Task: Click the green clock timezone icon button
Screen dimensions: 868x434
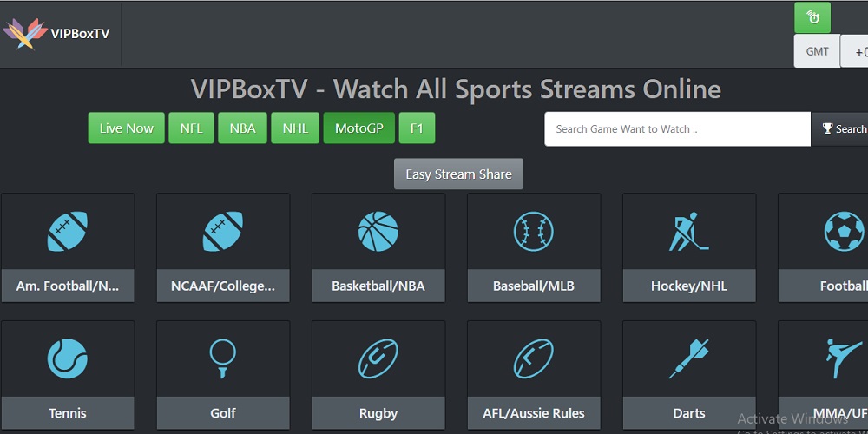Action: (812, 17)
